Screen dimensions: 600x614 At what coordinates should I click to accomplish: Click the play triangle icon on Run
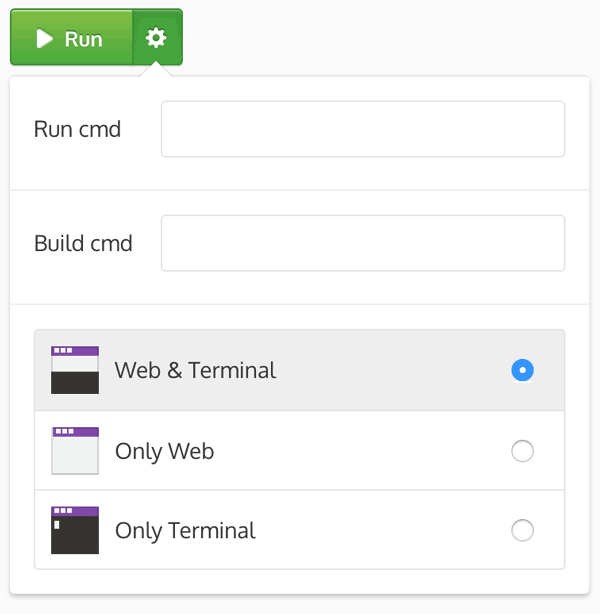tap(44, 39)
